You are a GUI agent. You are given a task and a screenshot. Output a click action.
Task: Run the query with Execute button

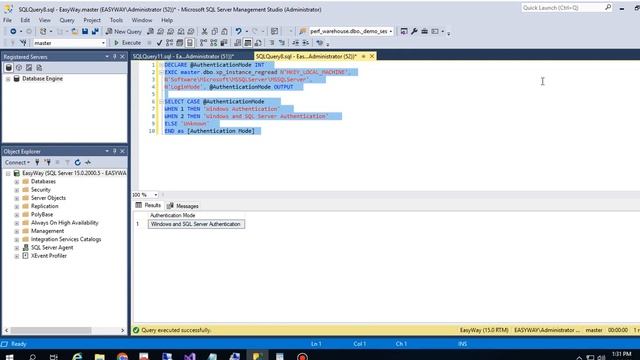pos(128,43)
